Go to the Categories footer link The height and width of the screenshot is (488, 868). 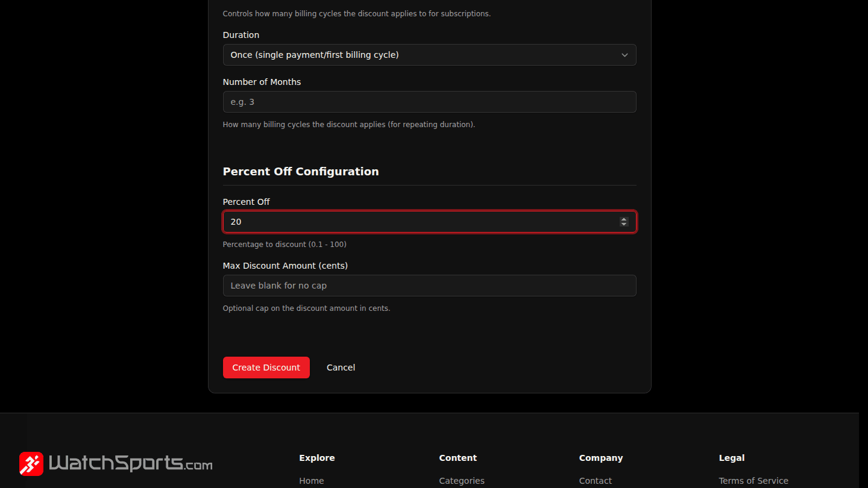coord(462,481)
